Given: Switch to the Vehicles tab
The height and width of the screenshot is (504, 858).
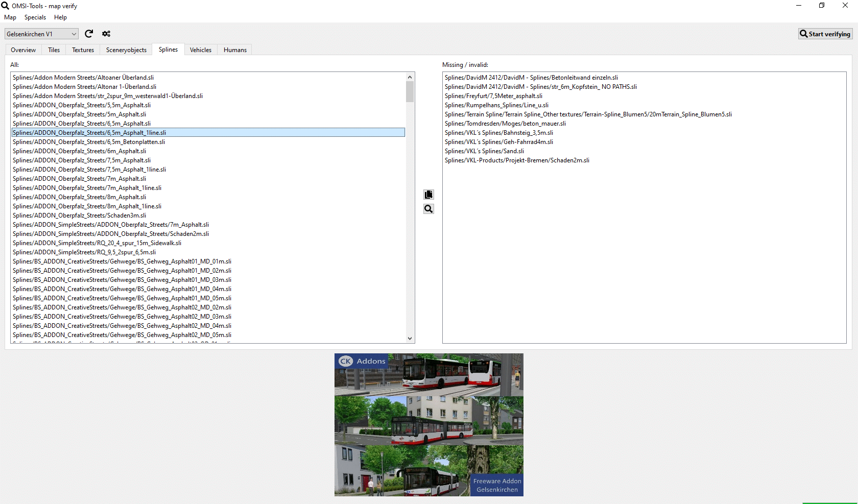Looking at the screenshot, I should (200, 50).
